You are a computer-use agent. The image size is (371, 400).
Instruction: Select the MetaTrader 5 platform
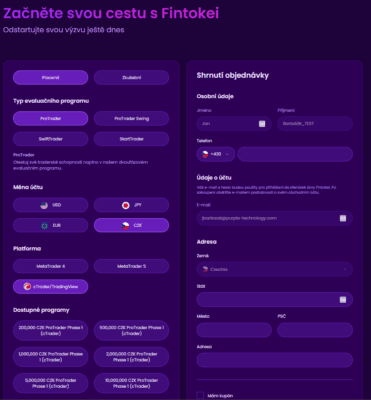click(x=131, y=266)
